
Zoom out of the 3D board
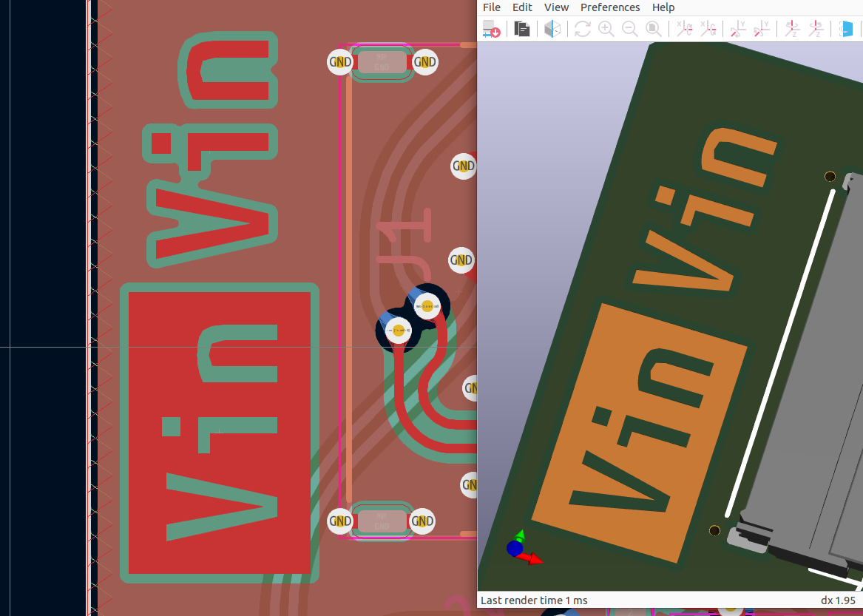(x=630, y=29)
